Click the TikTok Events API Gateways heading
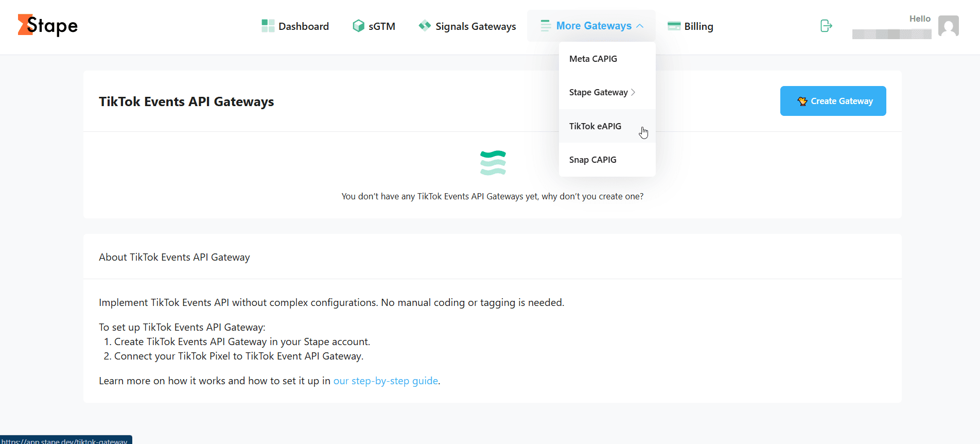Image resolution: width=980 pixels, height=444 pixels. [x=186, y=101]
